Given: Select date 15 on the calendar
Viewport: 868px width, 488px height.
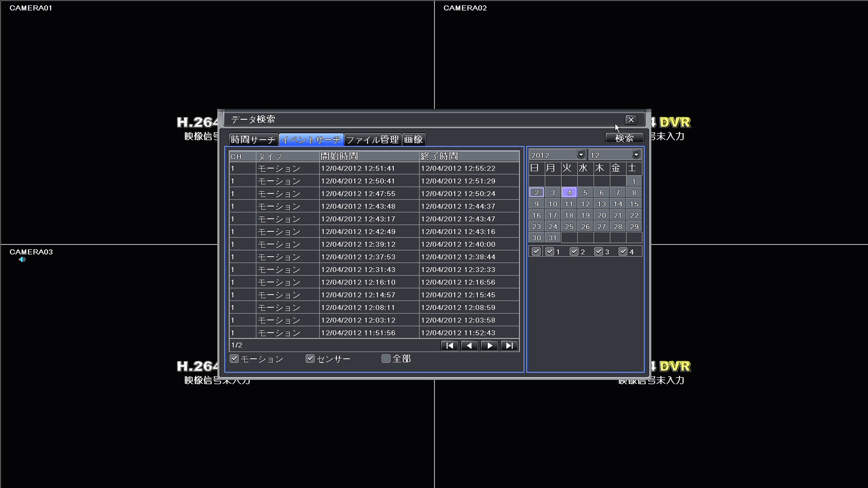Looking at the screenshot, I should pyautogui.click(x=634, y=204).
